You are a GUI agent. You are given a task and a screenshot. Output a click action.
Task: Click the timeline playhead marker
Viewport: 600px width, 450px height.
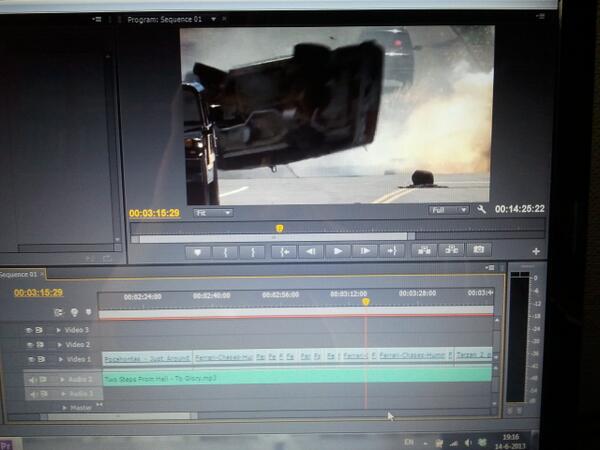[366, 302]
